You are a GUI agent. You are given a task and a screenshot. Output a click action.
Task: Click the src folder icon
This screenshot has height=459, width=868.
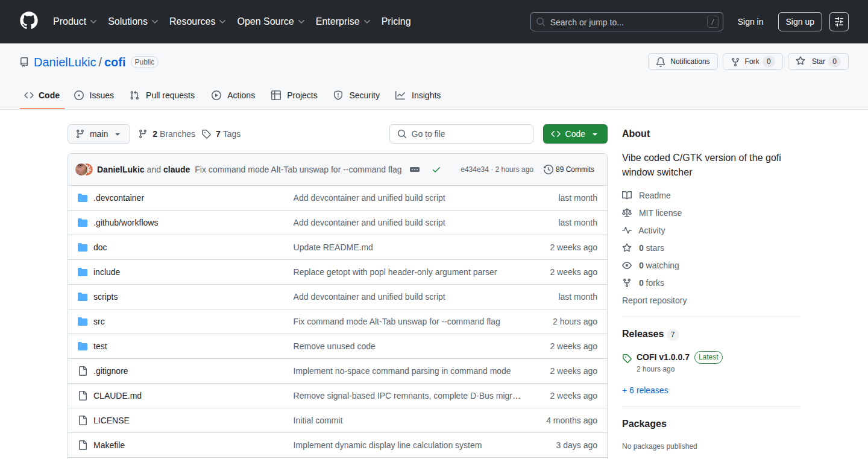click(x=83, y=321)
